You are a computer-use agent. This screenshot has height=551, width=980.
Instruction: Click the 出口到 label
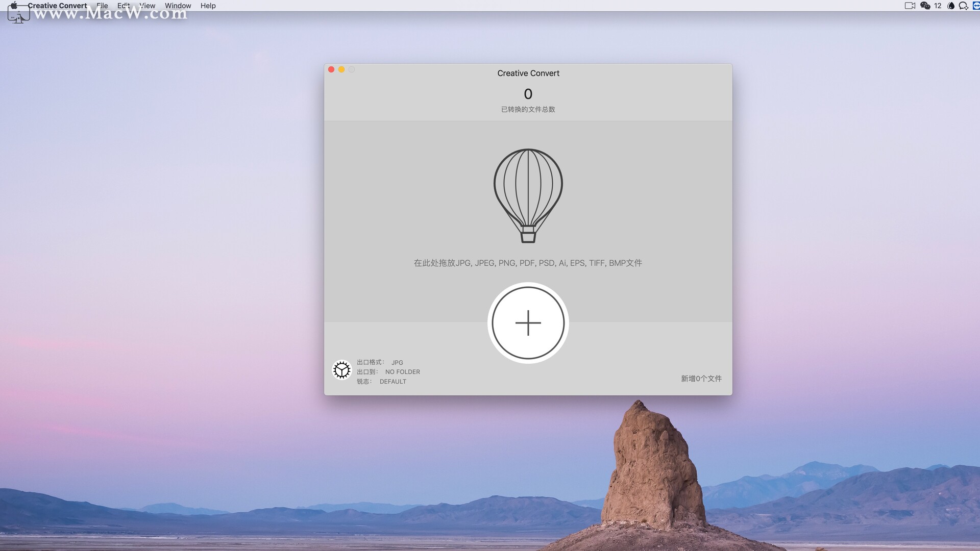point(367,372)
